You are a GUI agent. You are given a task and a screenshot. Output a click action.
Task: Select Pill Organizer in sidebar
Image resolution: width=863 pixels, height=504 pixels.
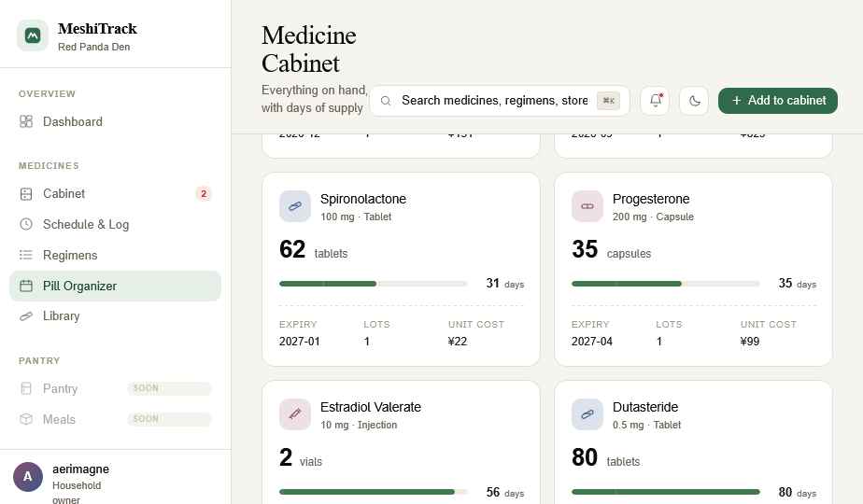(116, 287)
